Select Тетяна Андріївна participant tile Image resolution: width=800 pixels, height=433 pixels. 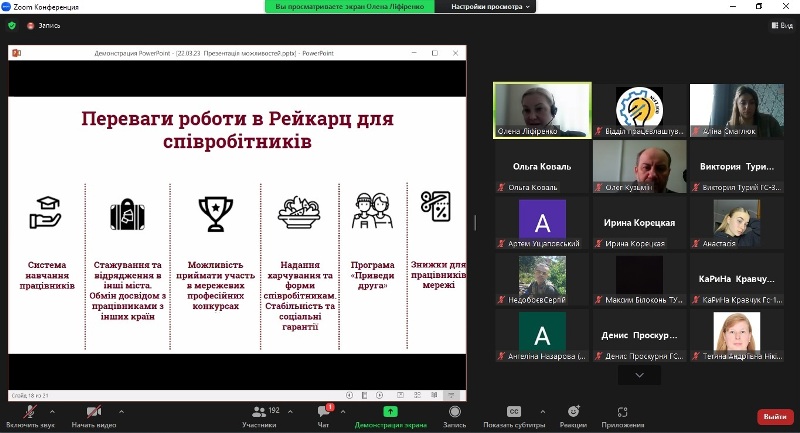(x=737, y=336)
